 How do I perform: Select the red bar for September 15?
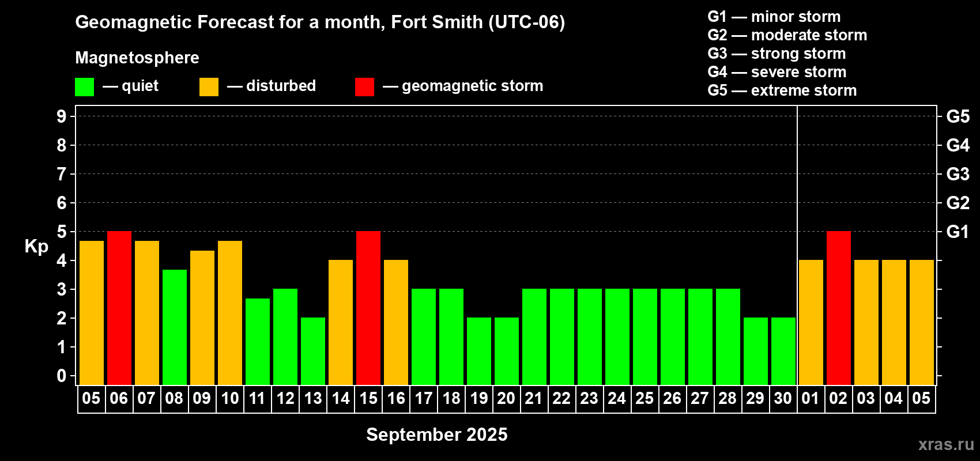tap(368, 308)
